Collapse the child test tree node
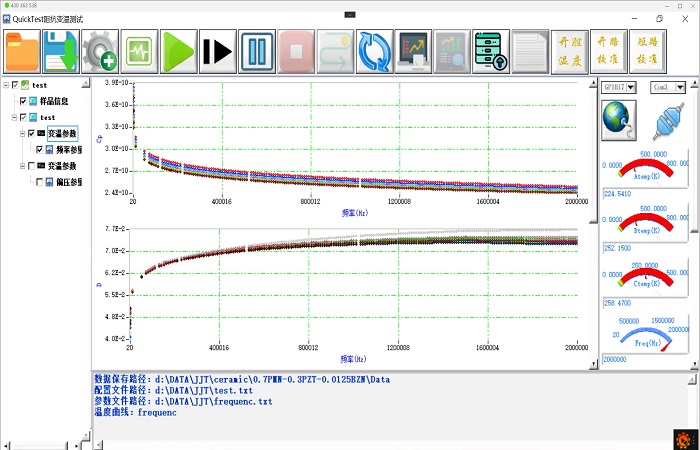 15,117
